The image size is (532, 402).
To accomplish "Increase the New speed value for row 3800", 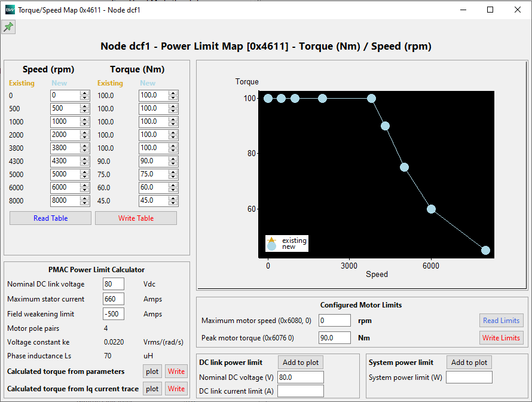I will pyautogui.click(x=84, y=145).
